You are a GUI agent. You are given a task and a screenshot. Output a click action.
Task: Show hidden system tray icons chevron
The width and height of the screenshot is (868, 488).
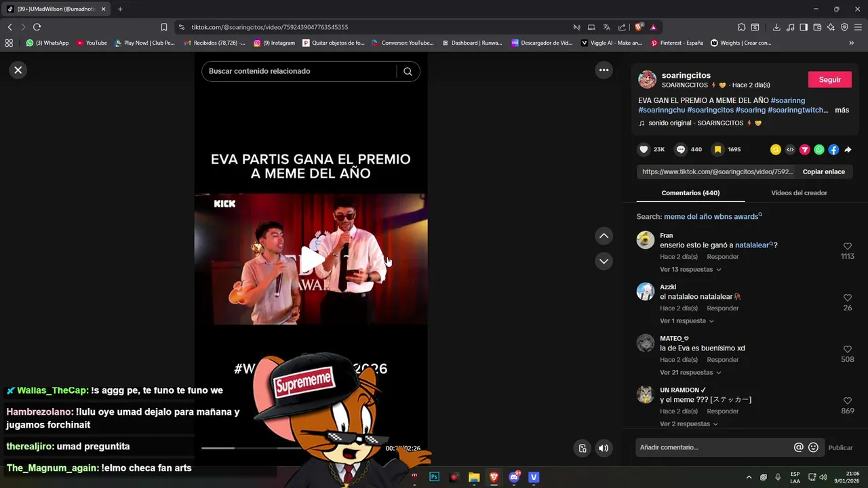(x=749, y=477)
